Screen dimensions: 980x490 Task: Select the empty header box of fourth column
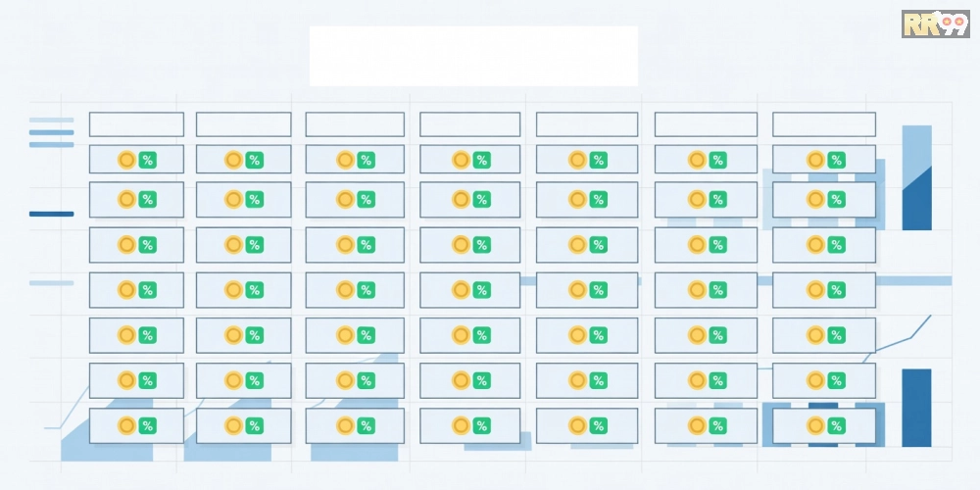tap(470, 124)
